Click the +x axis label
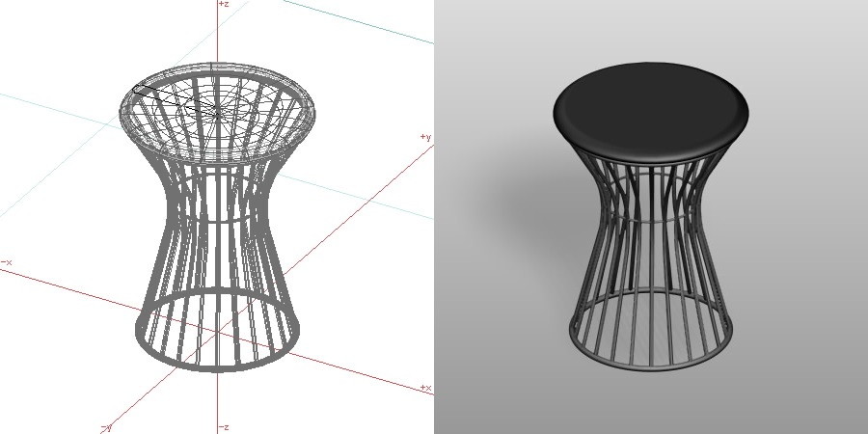 tap(425, 388)
